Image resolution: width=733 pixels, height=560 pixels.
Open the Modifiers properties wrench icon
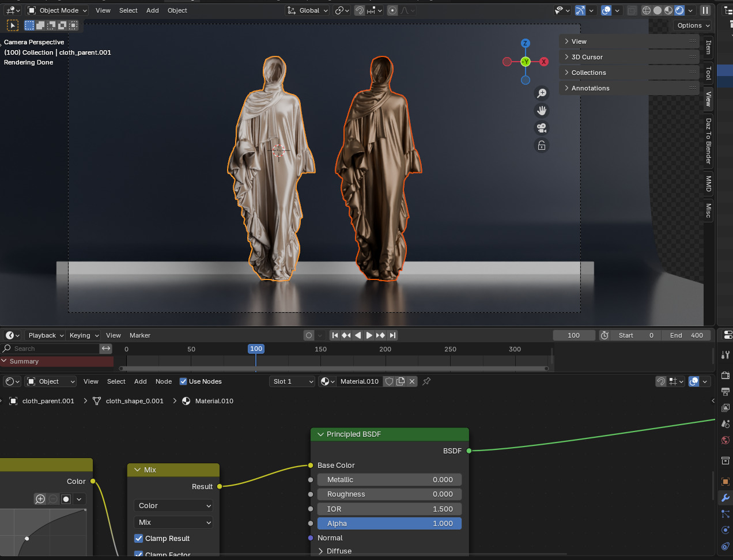[726, 498]
